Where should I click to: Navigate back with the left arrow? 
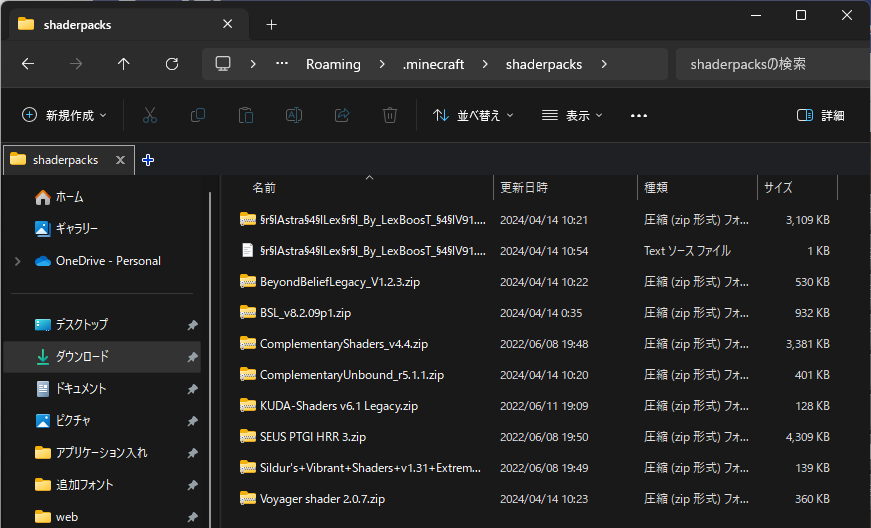pos(28,64)
